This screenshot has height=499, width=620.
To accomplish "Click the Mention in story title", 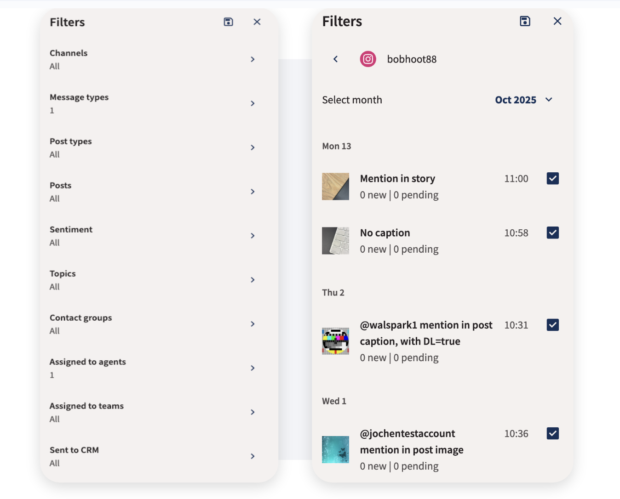I will 397,179.
